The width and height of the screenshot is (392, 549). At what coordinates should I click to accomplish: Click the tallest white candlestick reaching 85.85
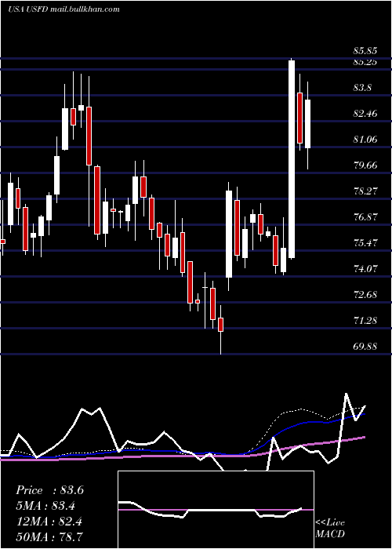coord(292,159)
